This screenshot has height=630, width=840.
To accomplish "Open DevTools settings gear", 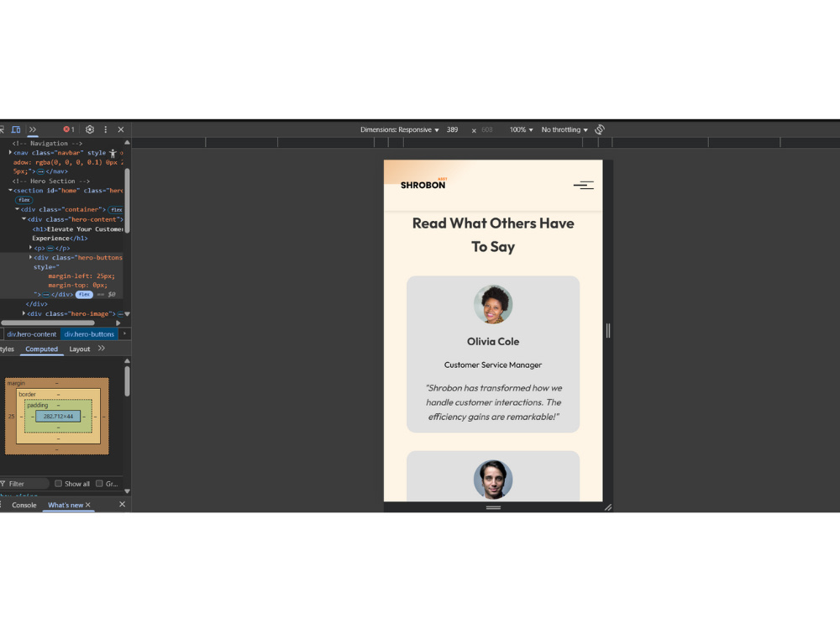I will coord(90,129).
